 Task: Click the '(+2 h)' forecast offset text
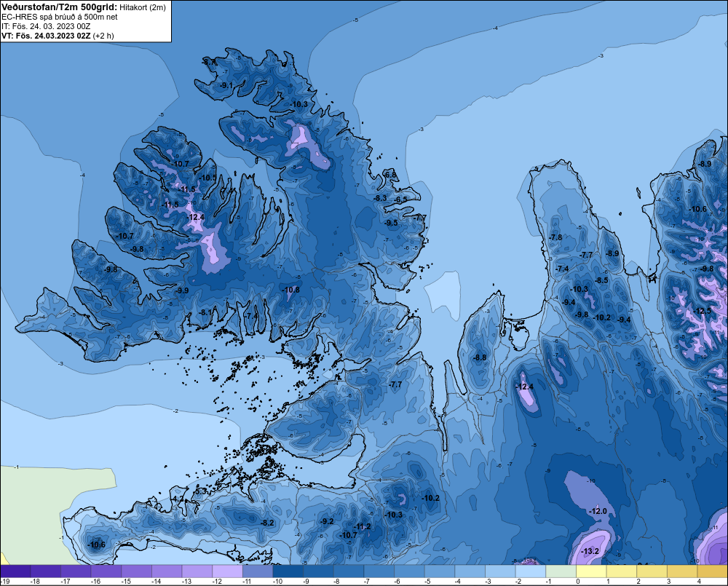click(x=103, y=36)
